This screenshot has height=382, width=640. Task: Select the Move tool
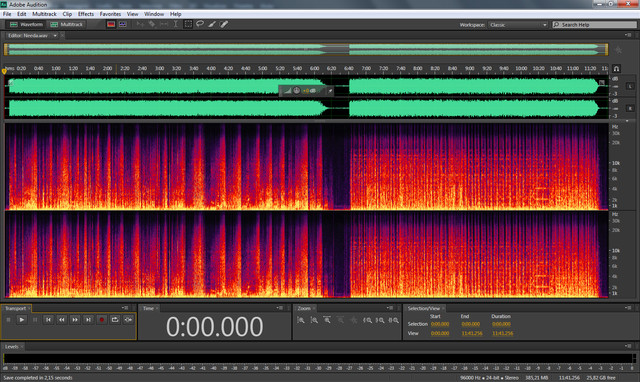pyautogui.click(x=140, y=24)
